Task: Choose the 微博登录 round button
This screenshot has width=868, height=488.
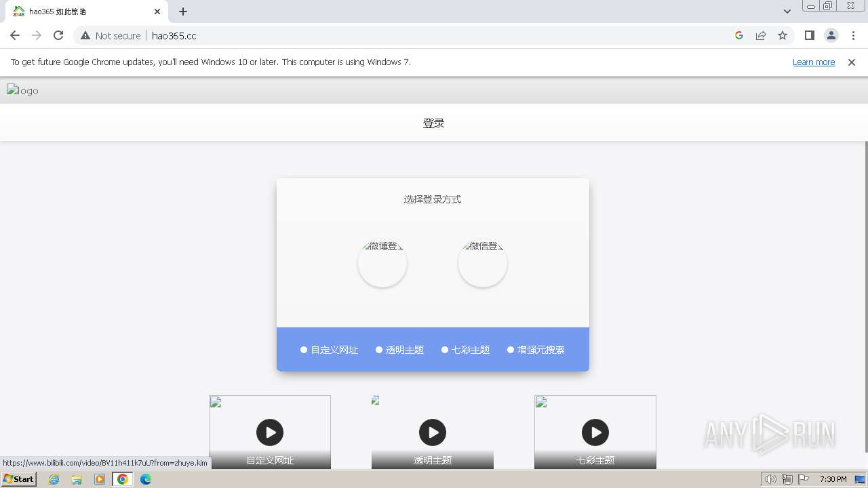Action: click(382, 263)
